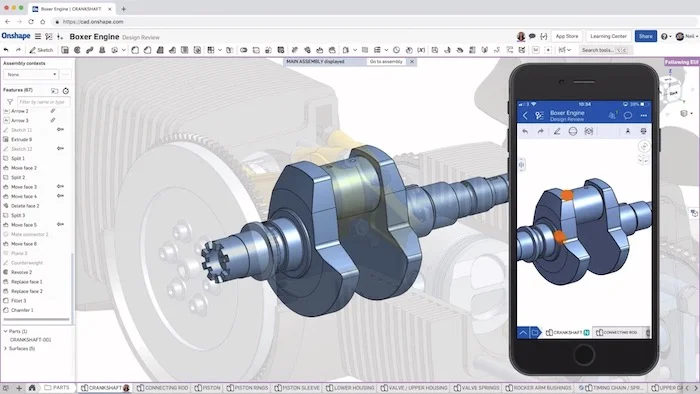Open the comments speech bubble icon
Viewport: 700px width, 394px height.
pos(532,36)
